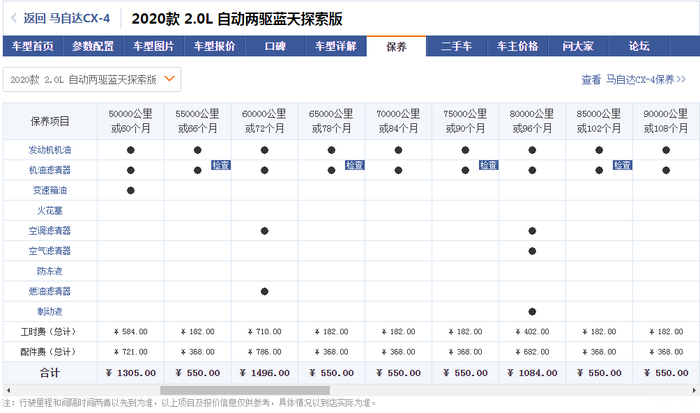
Task: Click the 检查 badge in the 55000公里 column
Action: (x=221, y=165)
